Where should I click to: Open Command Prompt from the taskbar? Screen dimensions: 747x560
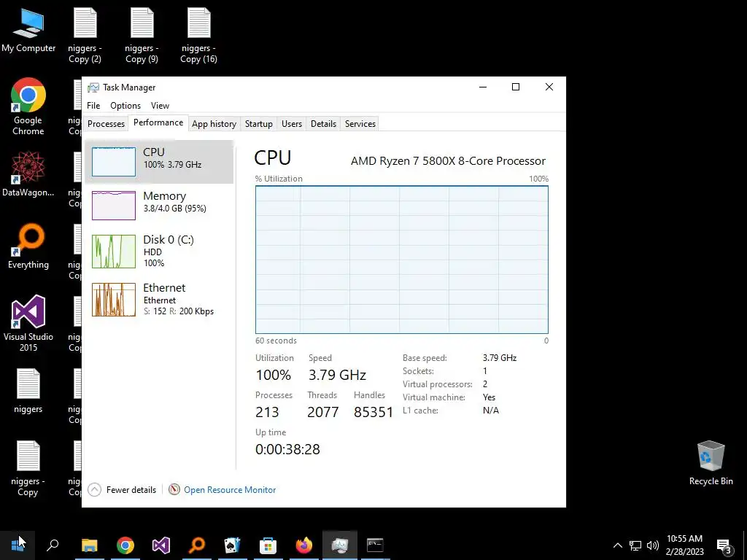pos(375,545)
